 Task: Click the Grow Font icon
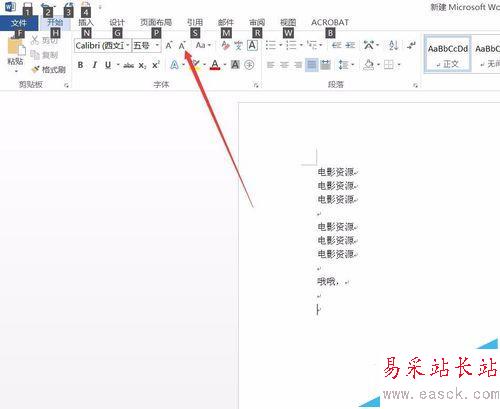(169, 45)
